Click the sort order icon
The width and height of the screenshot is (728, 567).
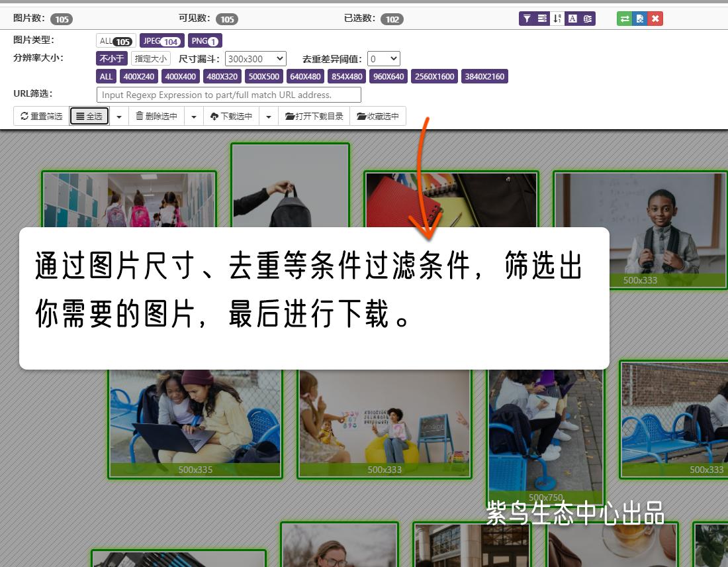coord(557,19)
